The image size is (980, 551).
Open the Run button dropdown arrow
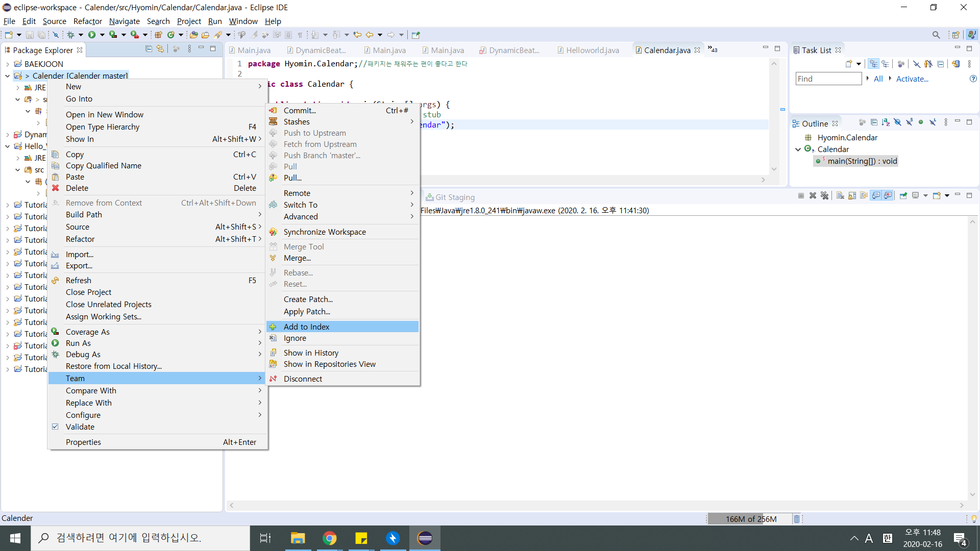pos(102,35)
